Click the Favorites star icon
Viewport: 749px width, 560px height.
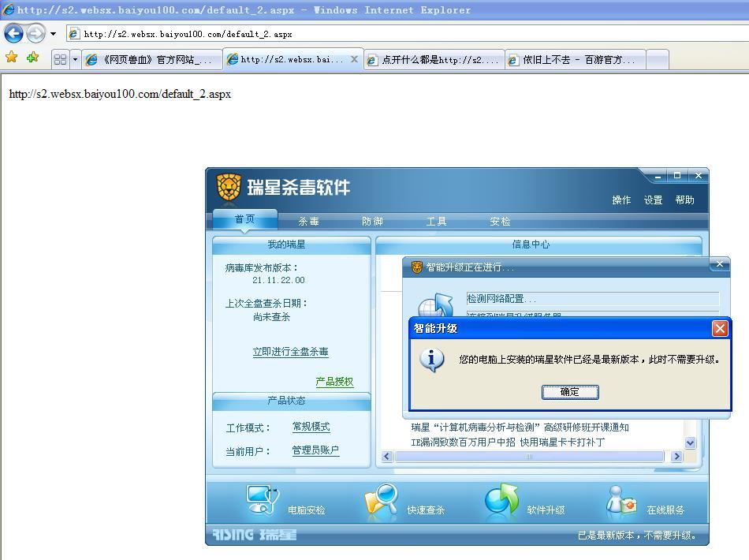pos(12,58)
